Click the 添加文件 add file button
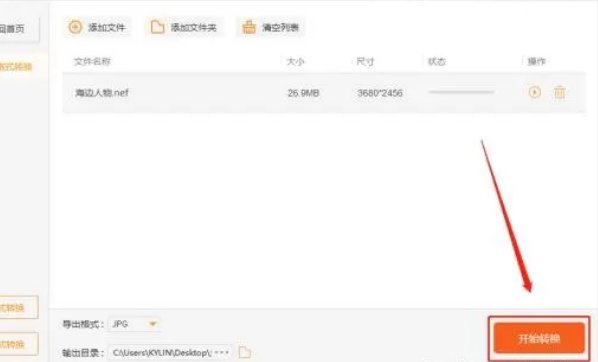The image size is (598, 362). click(x=97, y=27)
